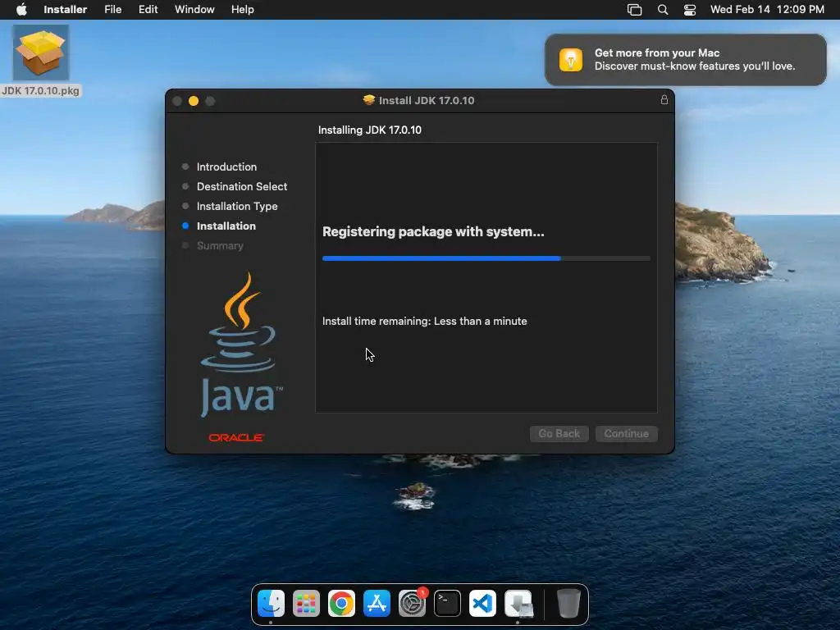Click the lightbulb Tips notification icon
The image size is (840, 630).
click(571, 59)
